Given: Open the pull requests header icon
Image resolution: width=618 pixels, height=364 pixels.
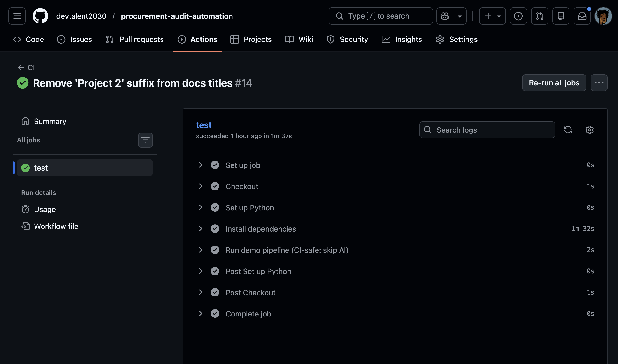Looking at the screenshot, I should click(540, 16).
